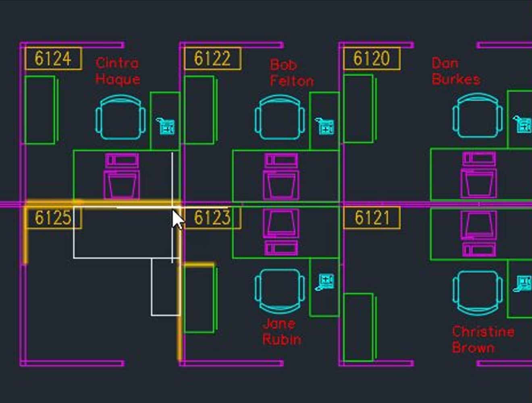The image size is (532, 403).
Task: Click the 6124 room number tag
Action: (x=53, y=59)
